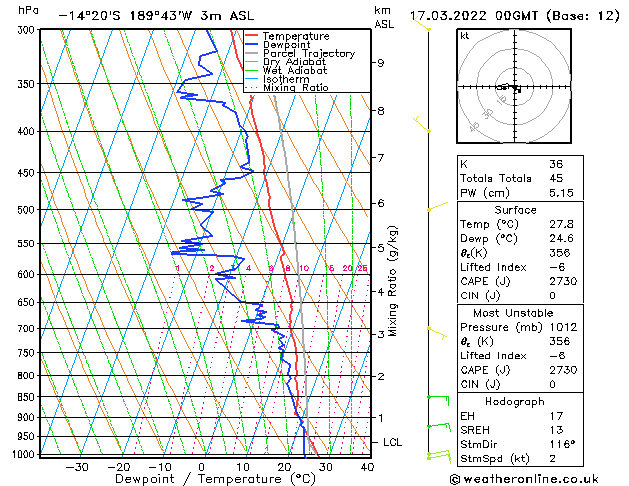Click the 'Wet Adiabat' legend entry

pos(295,70)
